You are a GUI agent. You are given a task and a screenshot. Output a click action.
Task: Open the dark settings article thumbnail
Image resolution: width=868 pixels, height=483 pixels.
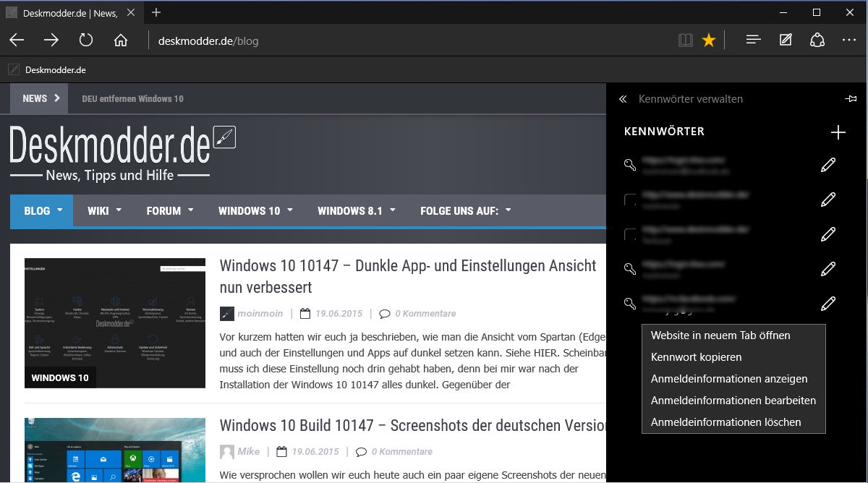point(115,323)
